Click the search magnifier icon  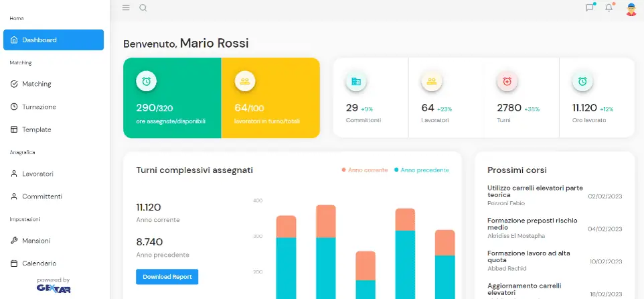[143, 8]
